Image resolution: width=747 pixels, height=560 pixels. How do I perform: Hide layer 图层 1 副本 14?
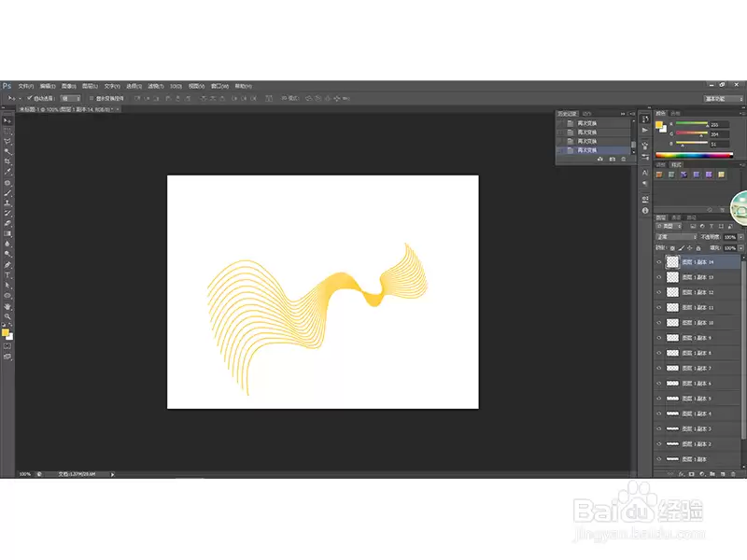pyautogui.click(x=659, y=262)
